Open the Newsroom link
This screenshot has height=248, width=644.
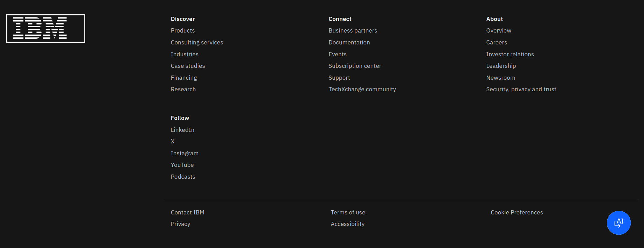(x=500, y=78)
